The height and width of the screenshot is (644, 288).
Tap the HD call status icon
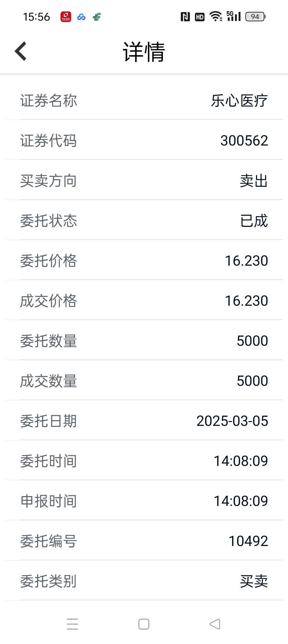[200, 17]
